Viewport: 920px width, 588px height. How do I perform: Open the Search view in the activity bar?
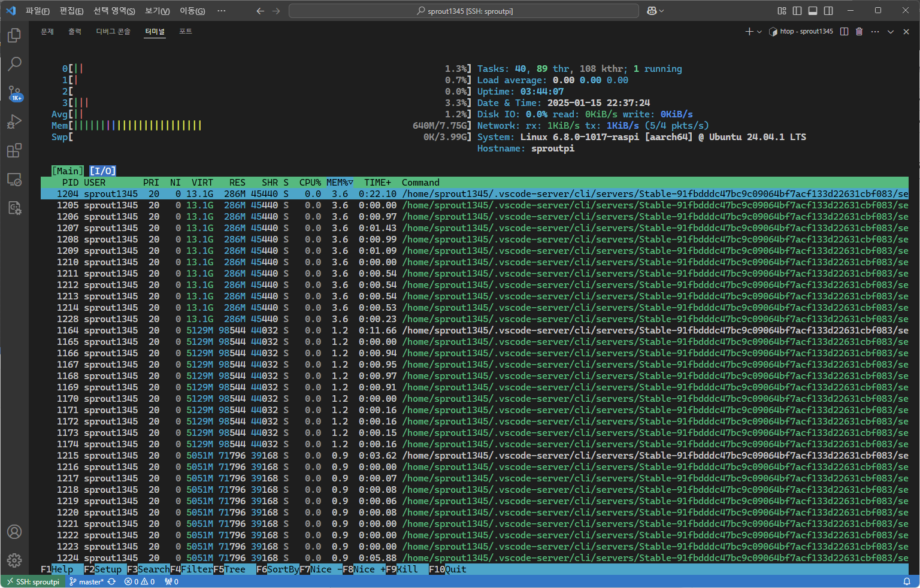coord(14,63)
